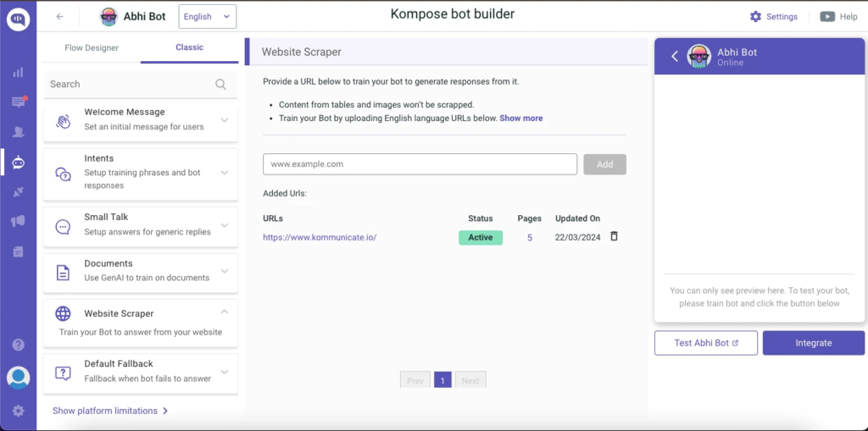The height and width of the screenshot is (431, 868).
Task: Click the Abhi Bot avatar in header
Action: (108, 17)
